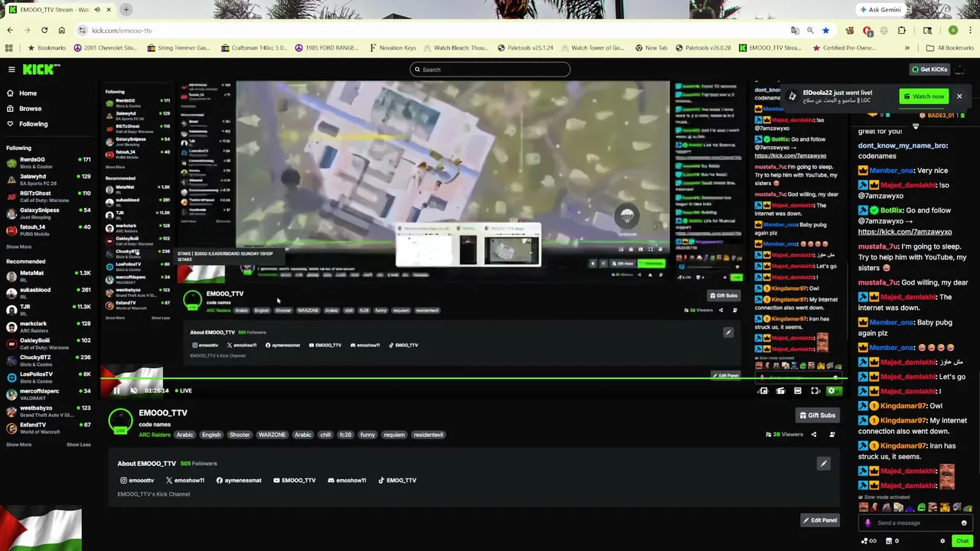
Task: Open MetaMat recommended channel
Action: (48, 275)
